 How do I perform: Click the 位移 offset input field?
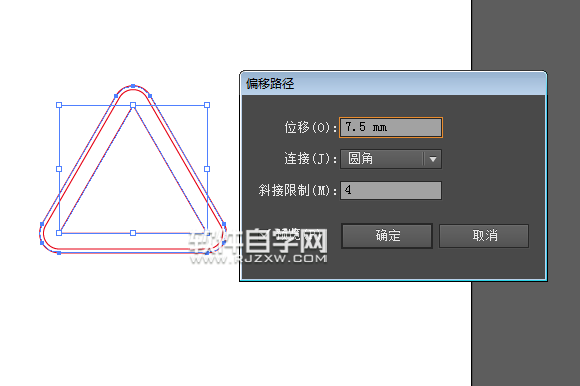coord(391,128)
